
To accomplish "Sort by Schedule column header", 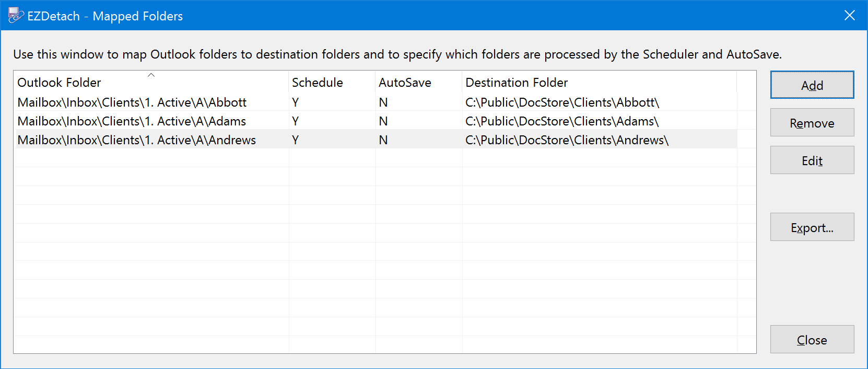I will coord(332,82).
